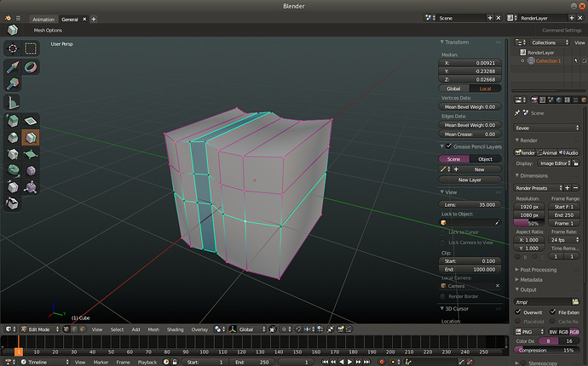Select the ruler measure tool

pos(13,102)
